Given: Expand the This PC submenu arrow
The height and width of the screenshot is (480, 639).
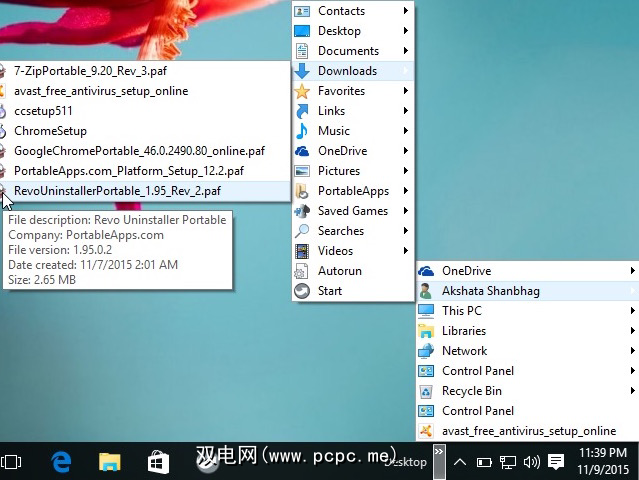Looking at the screenshot, I should 632,311.
